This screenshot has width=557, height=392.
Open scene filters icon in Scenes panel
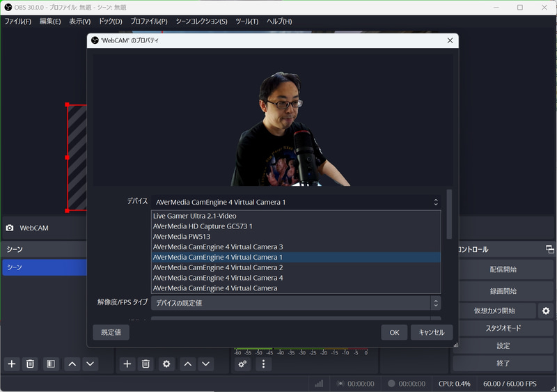pos(51,364)
